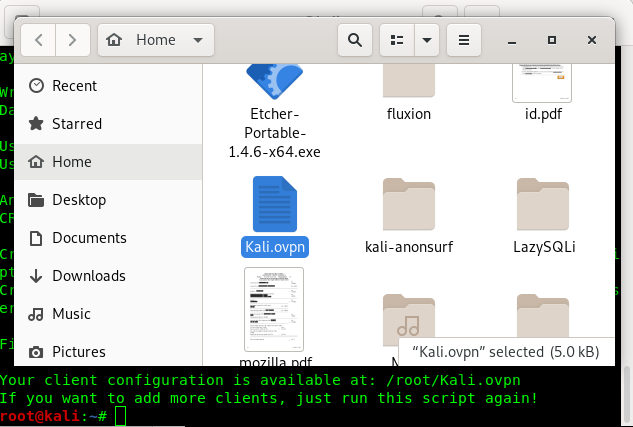The width and height of the screenshot is (633, 427).
Task: Select the Etcher-Portable exe file icon
Action: pyautogui.click(x=275, y=81)
